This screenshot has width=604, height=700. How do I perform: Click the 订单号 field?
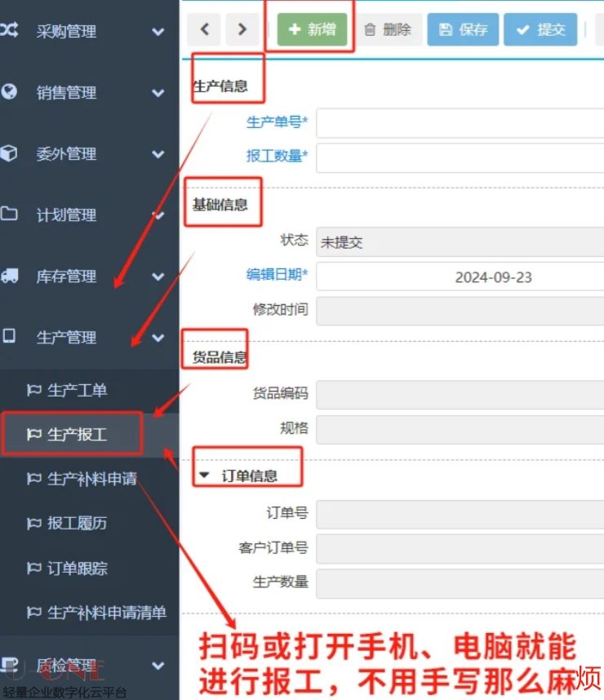(x=460, y=514)
